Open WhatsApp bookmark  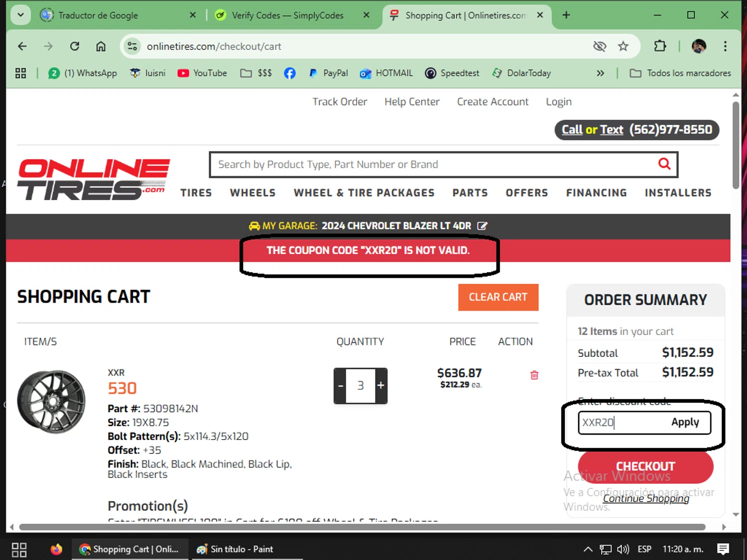point(83,73)
